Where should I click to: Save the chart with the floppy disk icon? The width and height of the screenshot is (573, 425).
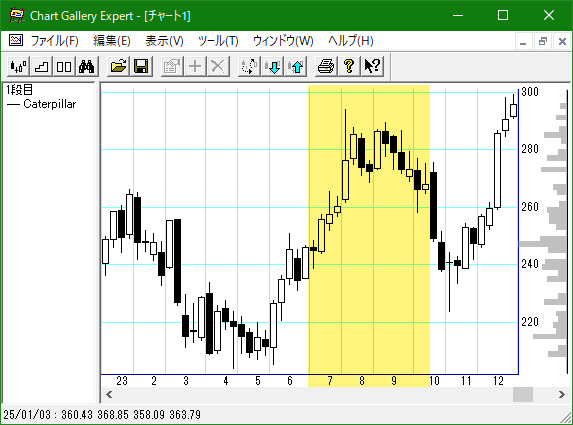[x=141, y=67]
